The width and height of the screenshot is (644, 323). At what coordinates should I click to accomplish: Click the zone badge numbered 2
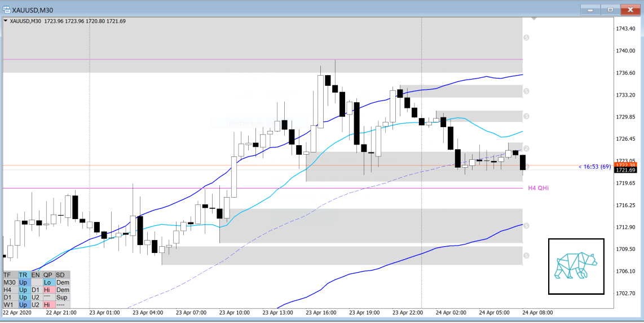click(526, 148)
